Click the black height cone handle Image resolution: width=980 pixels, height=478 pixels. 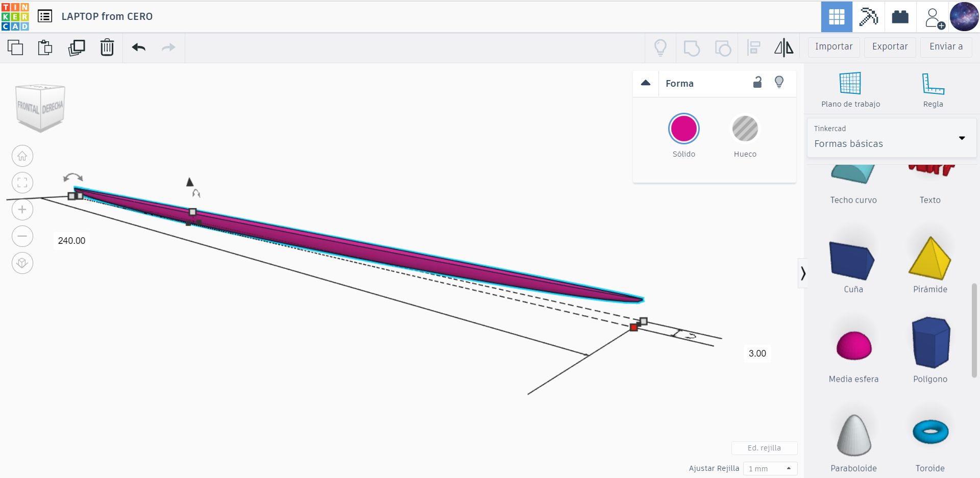click(190, 182)
